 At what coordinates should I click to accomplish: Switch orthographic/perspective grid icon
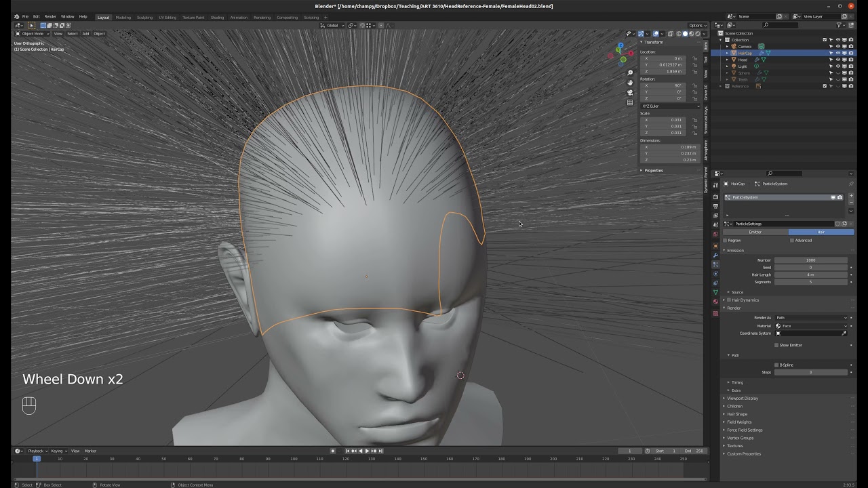tap(630, 102)
